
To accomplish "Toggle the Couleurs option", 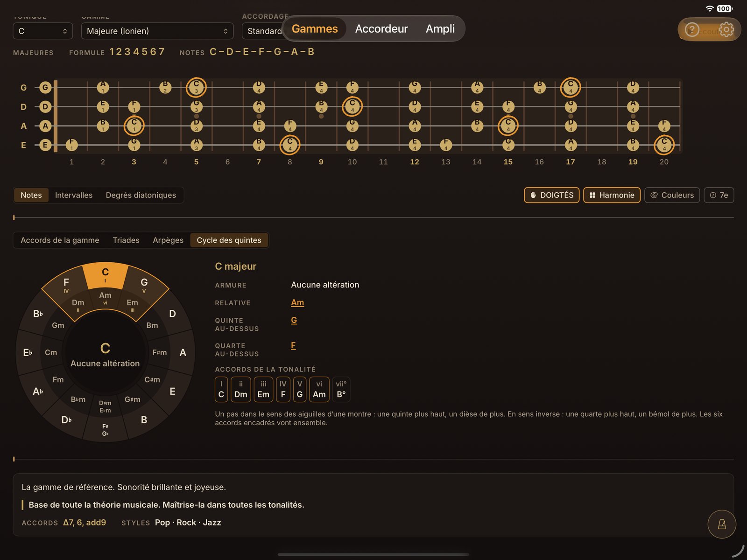I will [672, 195].
